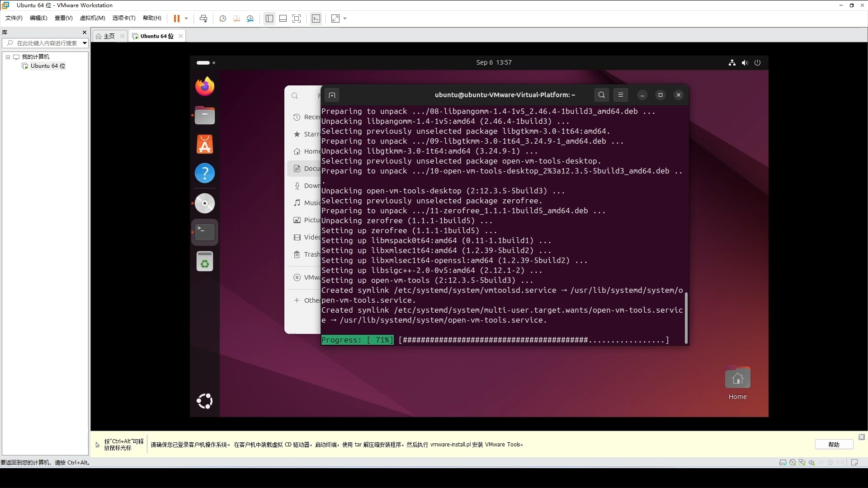Click the sound card status bar icon

[811, 462]
